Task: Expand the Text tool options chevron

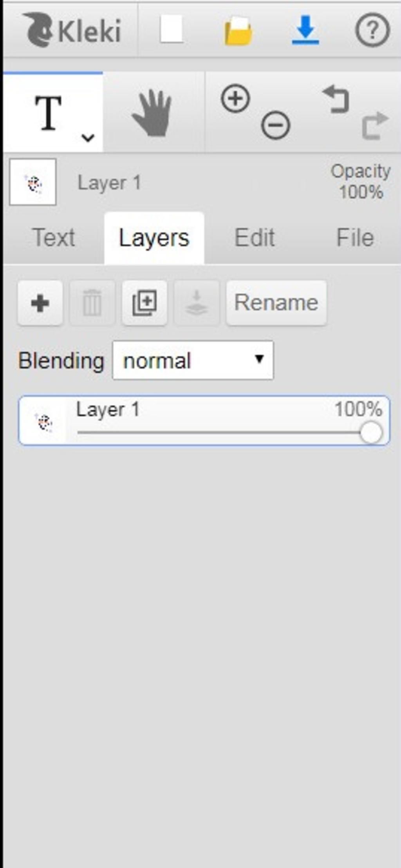Action: click(x=88, y=138)
